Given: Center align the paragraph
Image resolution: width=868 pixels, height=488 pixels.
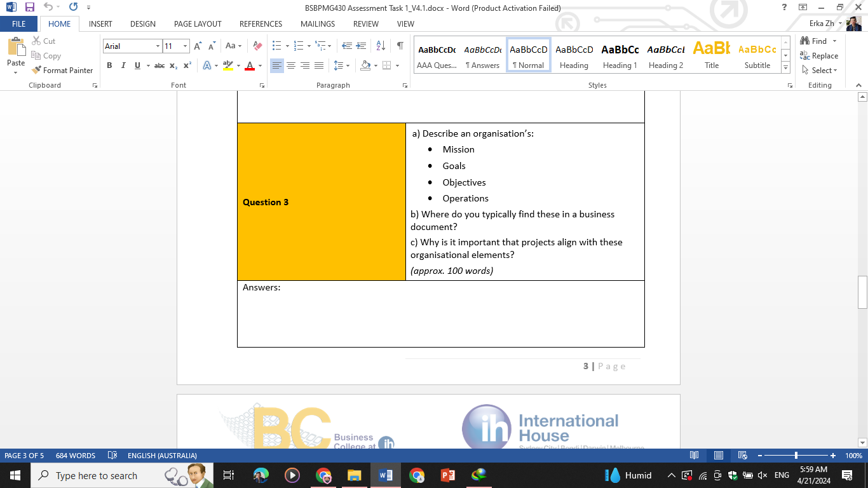Looking at the screenshot, I should 291,65.
